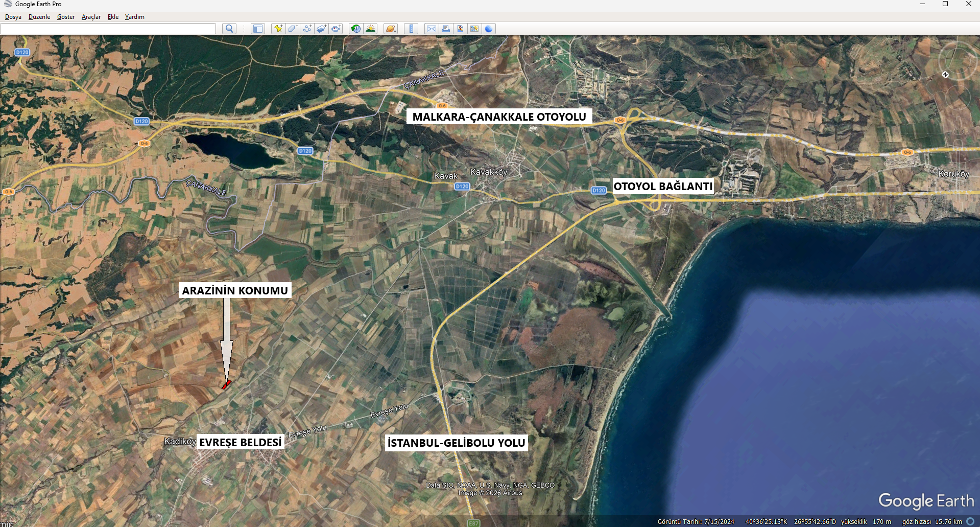
Task: Select the Add Polygon tool
Action: pyautogui.click(x=293, y=29)
